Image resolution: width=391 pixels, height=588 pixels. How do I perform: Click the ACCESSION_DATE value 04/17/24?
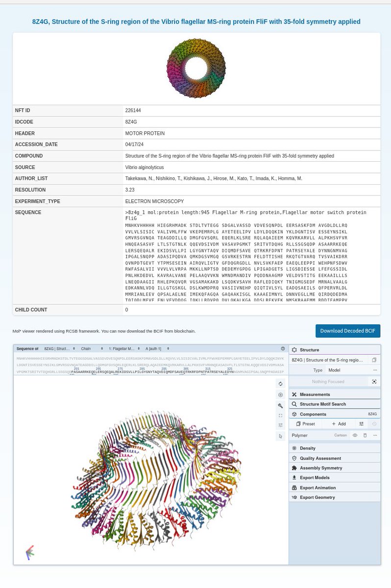click(x=134, y=145)
